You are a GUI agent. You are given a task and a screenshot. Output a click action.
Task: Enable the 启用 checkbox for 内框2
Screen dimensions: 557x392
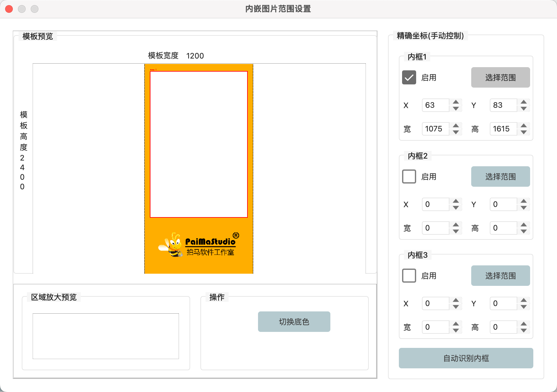pyautogui.click(x=409, y=176)
